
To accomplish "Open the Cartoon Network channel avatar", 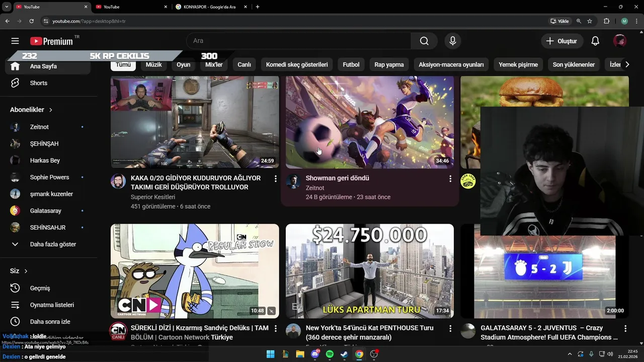I will (x=118, y=331).
